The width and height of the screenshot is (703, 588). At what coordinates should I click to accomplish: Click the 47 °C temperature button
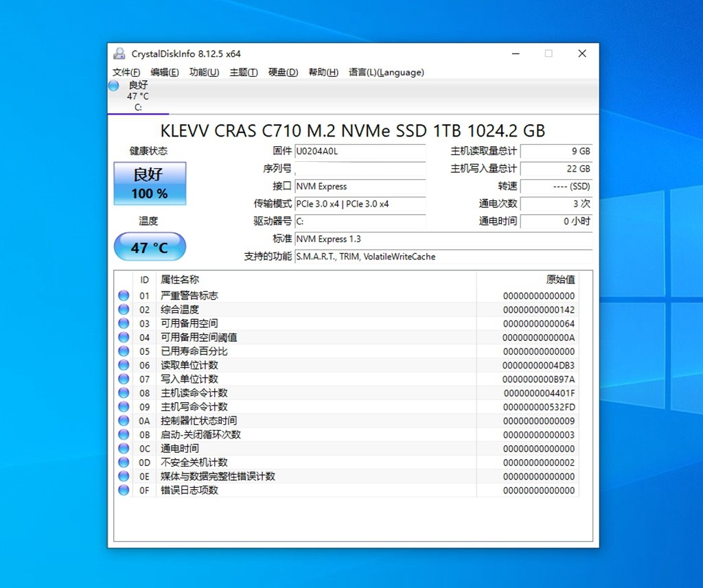click(150, 247)
